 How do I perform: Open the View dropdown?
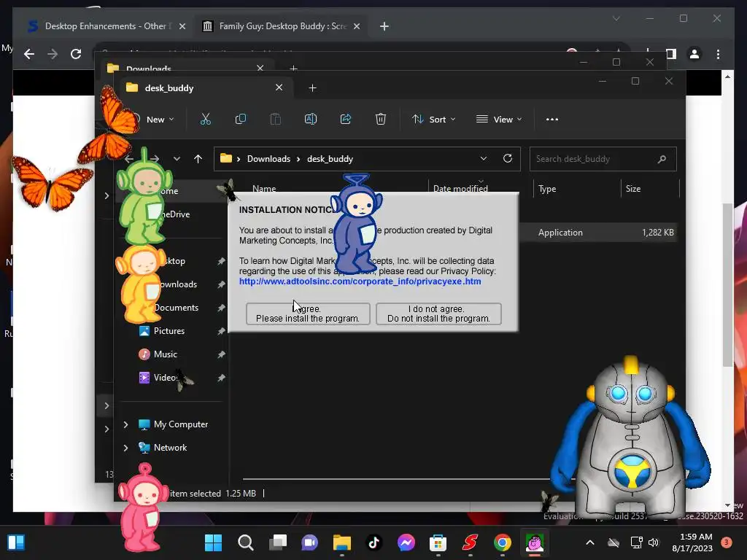coord(499,120)
